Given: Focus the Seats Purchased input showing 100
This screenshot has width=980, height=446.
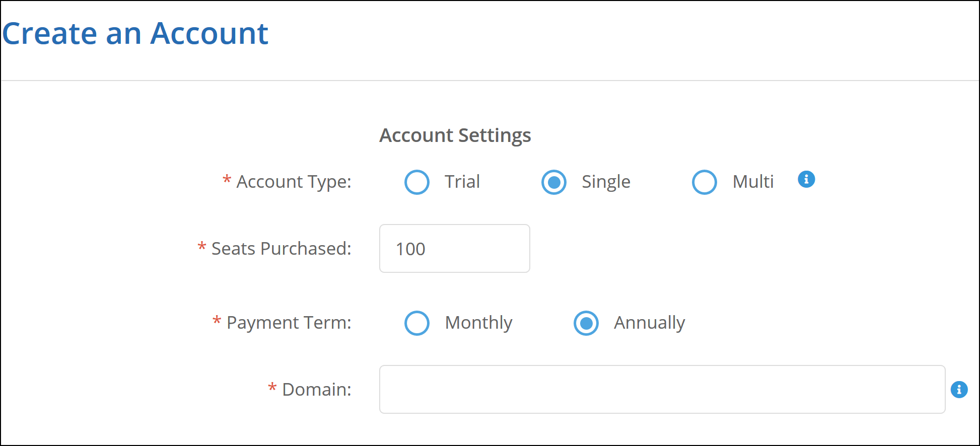Looking at the screenshot, I should [x=454, y=249].
